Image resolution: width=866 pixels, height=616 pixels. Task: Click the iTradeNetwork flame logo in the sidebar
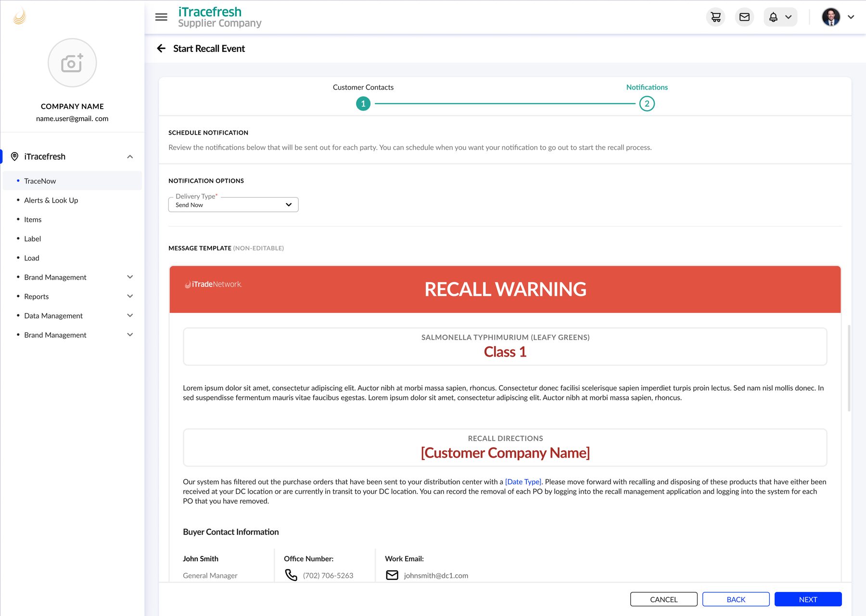click(19, 17)
